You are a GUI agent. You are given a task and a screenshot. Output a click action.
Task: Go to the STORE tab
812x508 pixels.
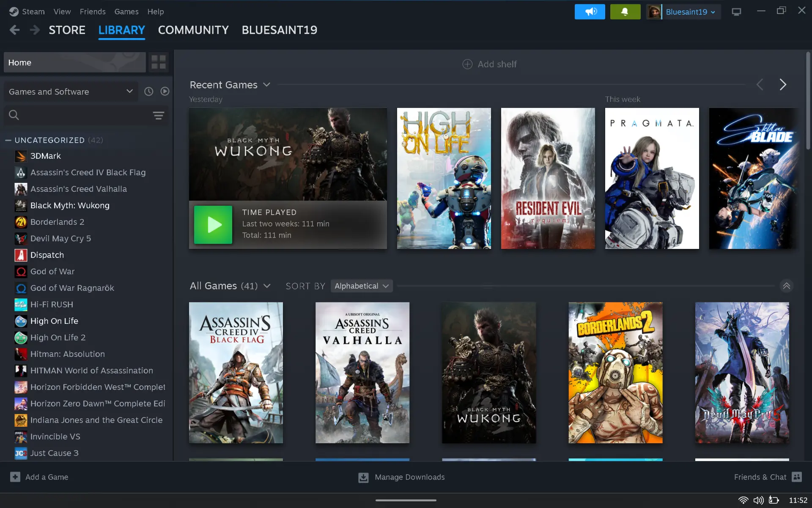[x=67, y=30]
